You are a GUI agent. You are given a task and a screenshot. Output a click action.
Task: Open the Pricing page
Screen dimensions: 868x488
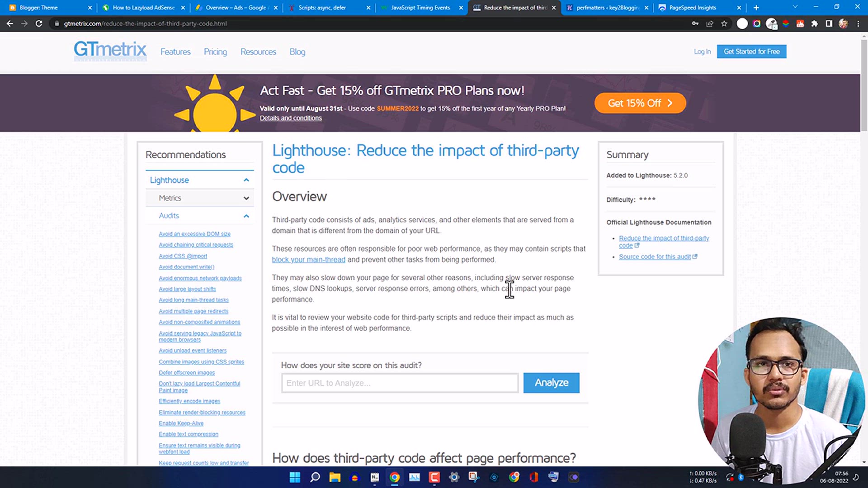(x=215, y=52)
